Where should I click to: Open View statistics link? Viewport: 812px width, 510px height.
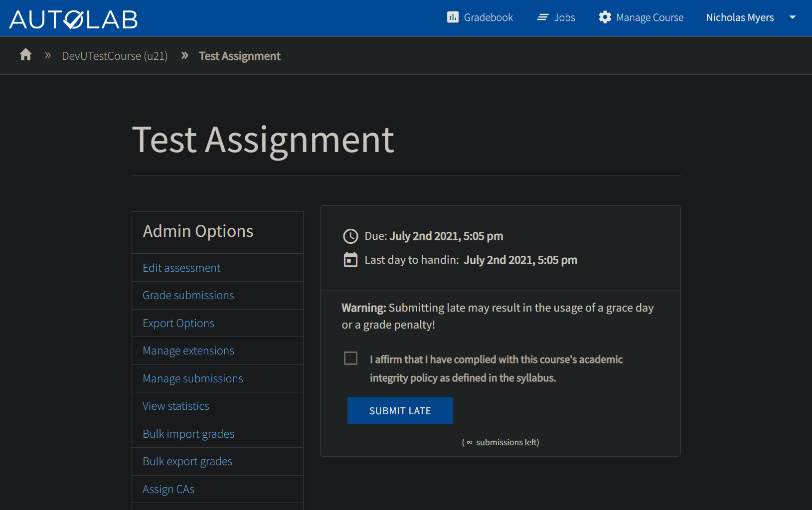click(x=176, y=406)
